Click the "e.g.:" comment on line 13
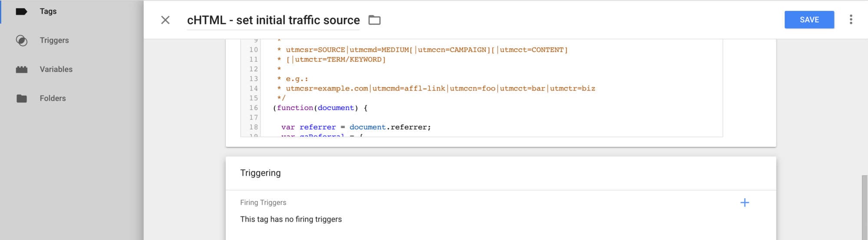868x240 pixels. click(297, 79)
